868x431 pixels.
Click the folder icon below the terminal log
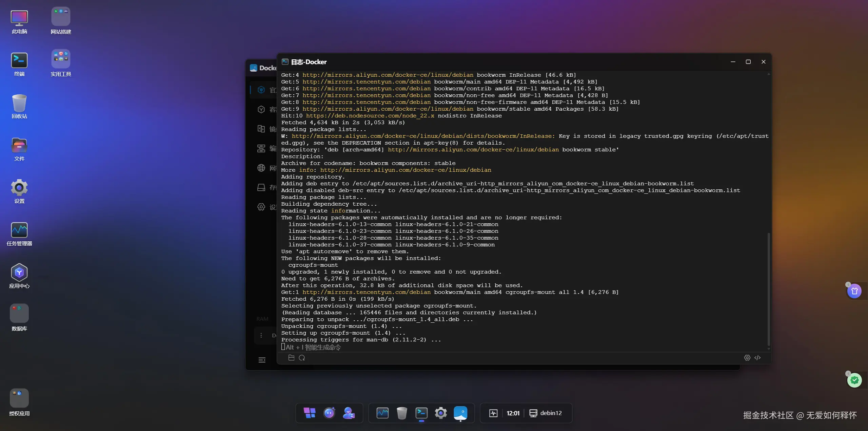coord(291,358)
